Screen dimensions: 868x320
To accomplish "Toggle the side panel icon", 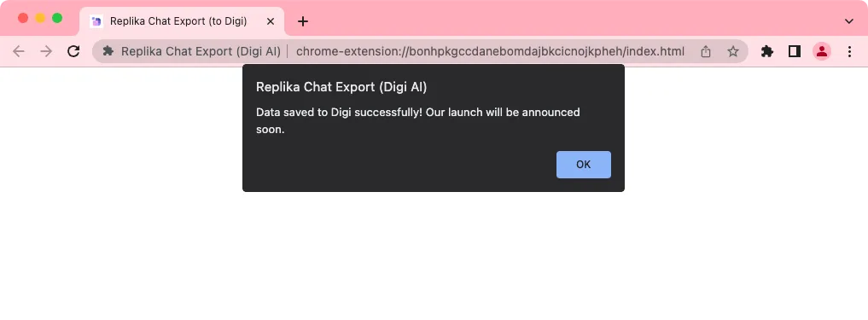I will (795, 51).
